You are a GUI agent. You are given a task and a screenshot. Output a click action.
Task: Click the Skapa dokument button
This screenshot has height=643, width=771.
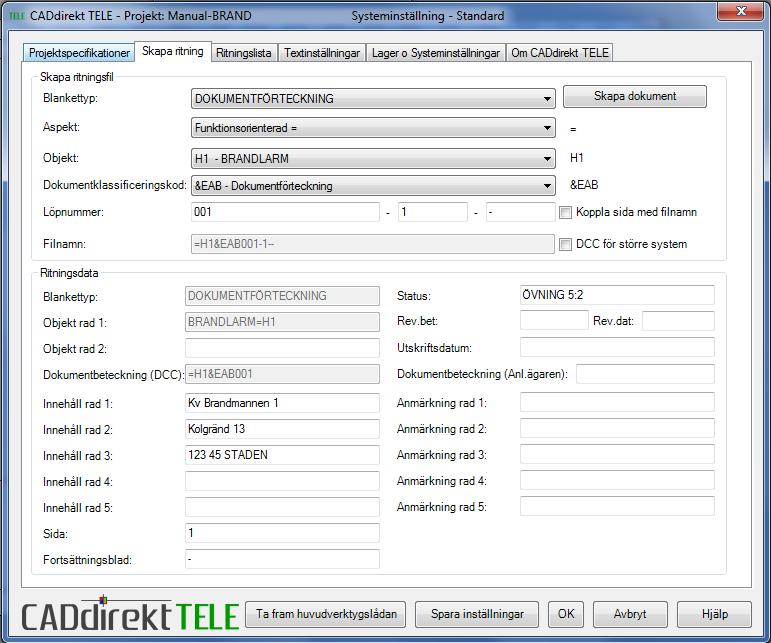point(635,96)
